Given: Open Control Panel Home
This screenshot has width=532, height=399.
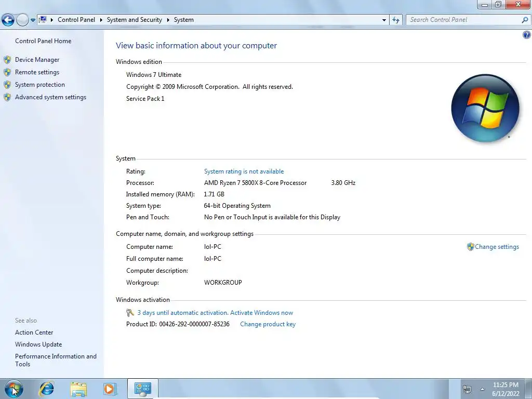Looking at the screenshot, I should [x=43, y=41].
